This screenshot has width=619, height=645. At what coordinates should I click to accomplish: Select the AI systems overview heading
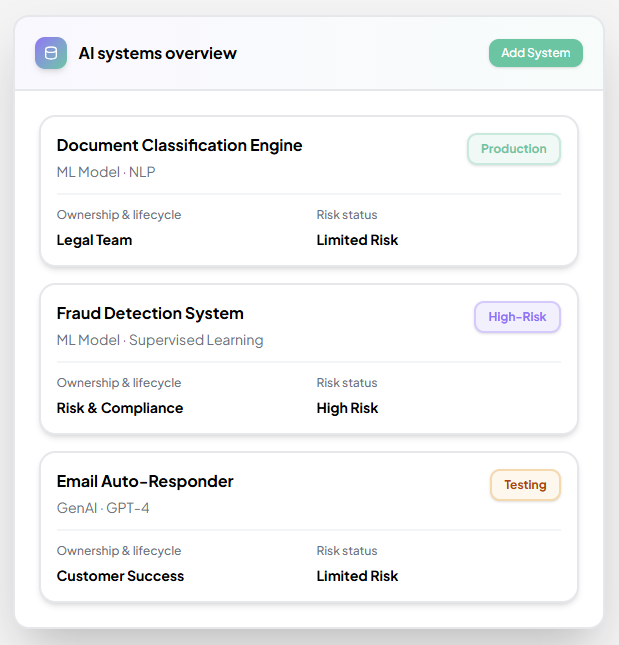pyautogui.click(x=157, y=53)
